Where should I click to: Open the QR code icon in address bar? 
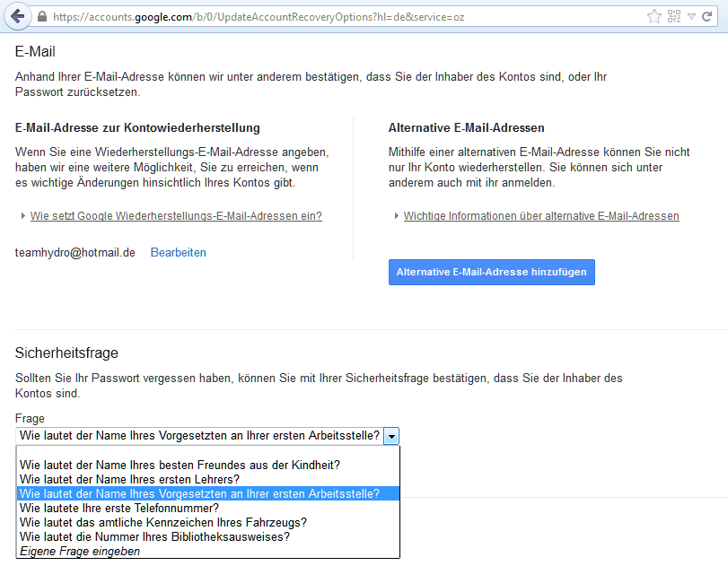(x=674, y=17)
